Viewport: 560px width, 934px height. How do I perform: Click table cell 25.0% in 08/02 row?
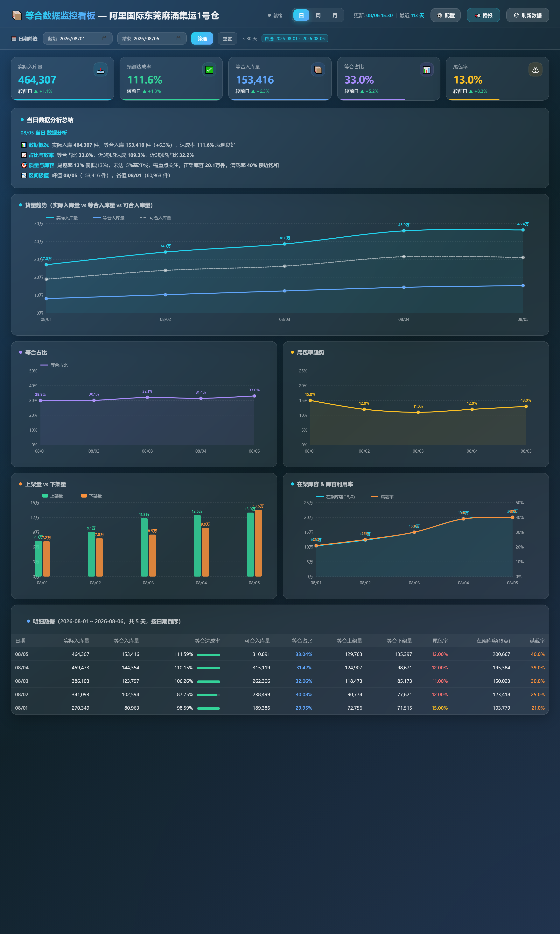(538, 695)
